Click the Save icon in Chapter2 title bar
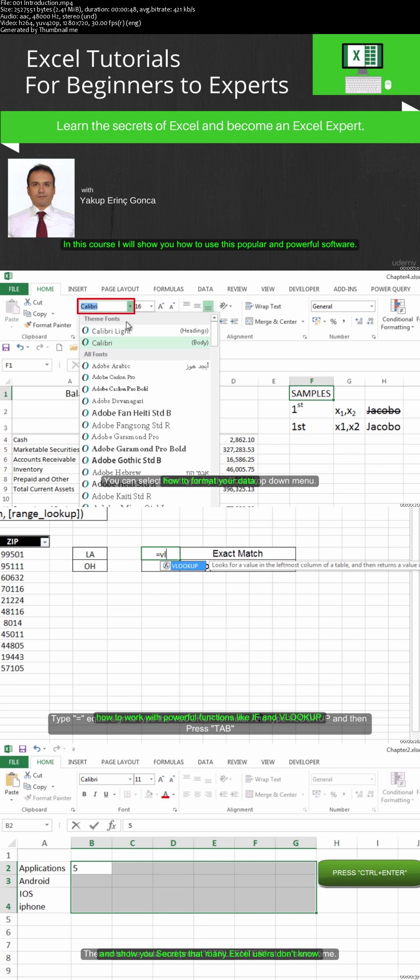 (23, 748)
